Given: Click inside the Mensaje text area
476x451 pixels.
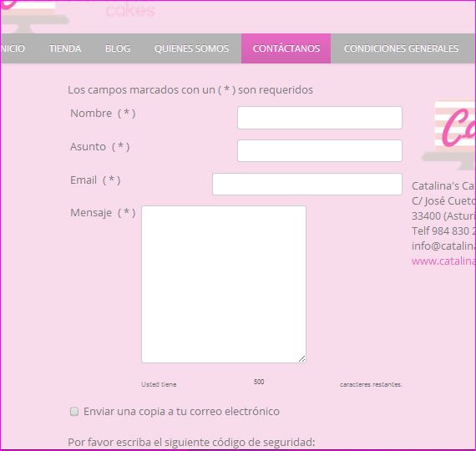Looking at the screenshot, I should tap(224, 284).
